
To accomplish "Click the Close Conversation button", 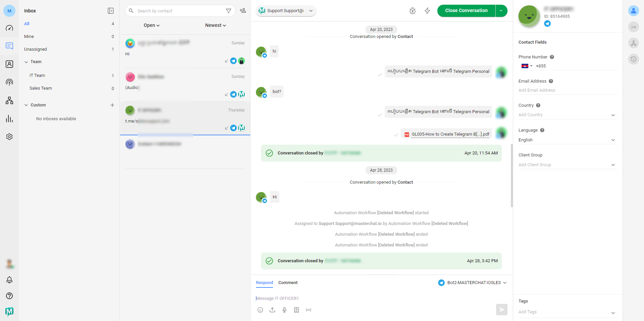I will click(x=466, y=11).
